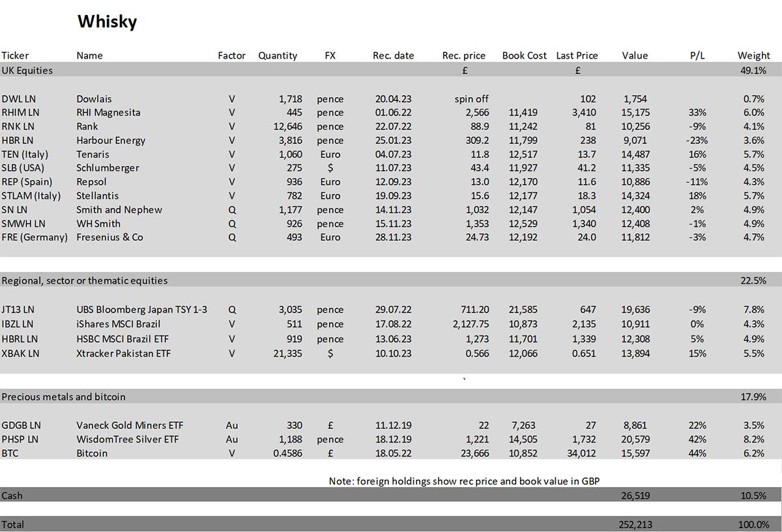
Task: Select the GDGB LN ticker
Action: [21, 425]
